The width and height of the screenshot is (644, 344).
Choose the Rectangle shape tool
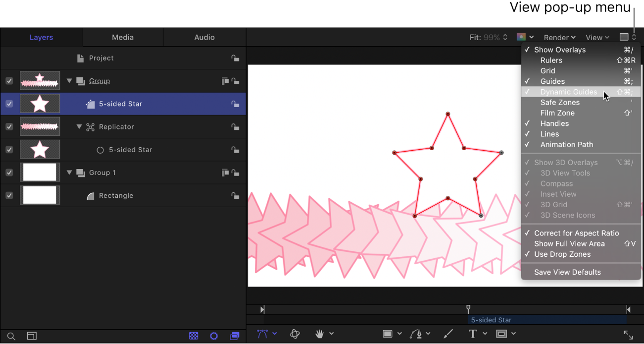[388, 334]
